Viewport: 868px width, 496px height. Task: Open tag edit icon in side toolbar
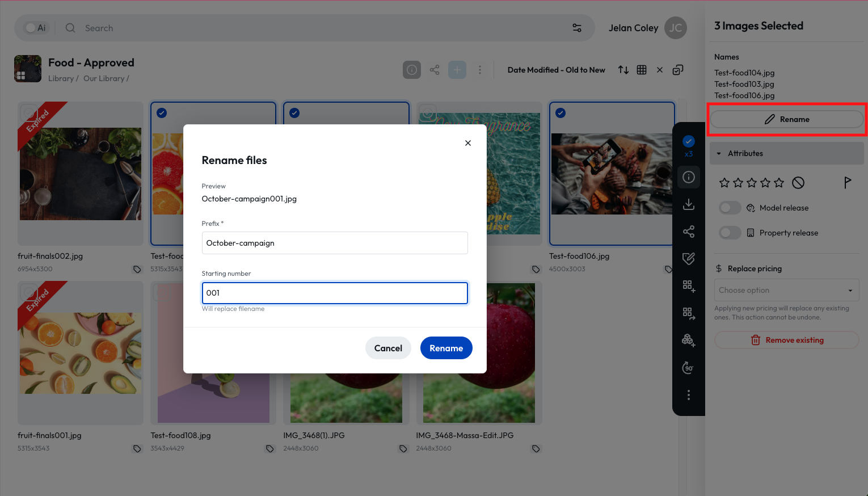click(x=689, y=259)
